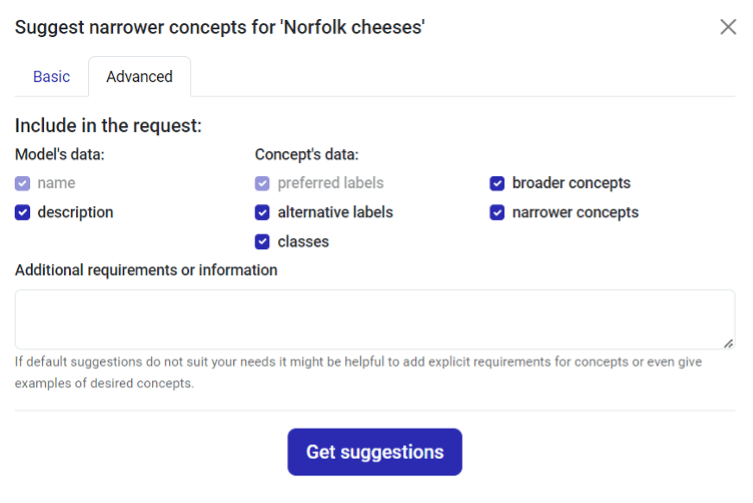Click the 'preferred labels' label text
Viewport: 753px width, 503px height.
click(330, 183)
